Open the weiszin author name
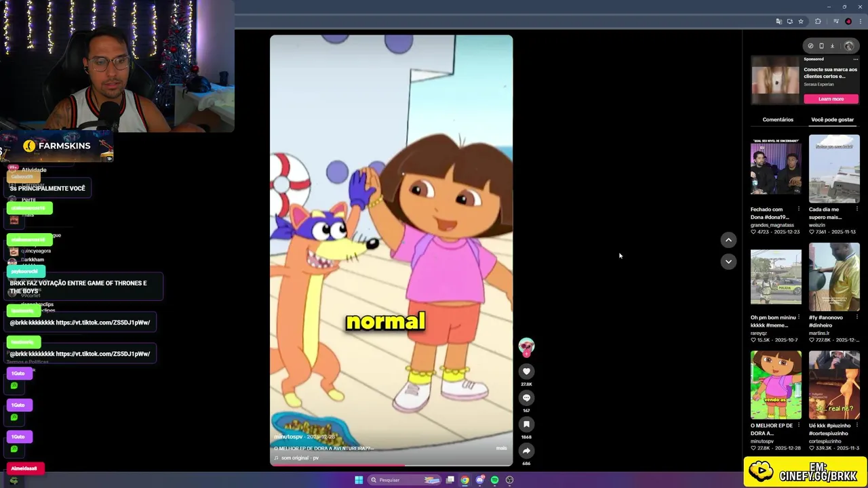Viewport: 868px width, 488px height. (816, 225)
